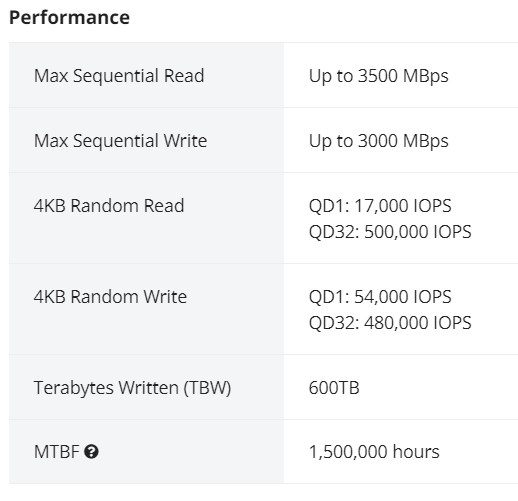Click the word Random in the write row
The height and width of the screenshot is (501, 518).
[x=104, y=296]
